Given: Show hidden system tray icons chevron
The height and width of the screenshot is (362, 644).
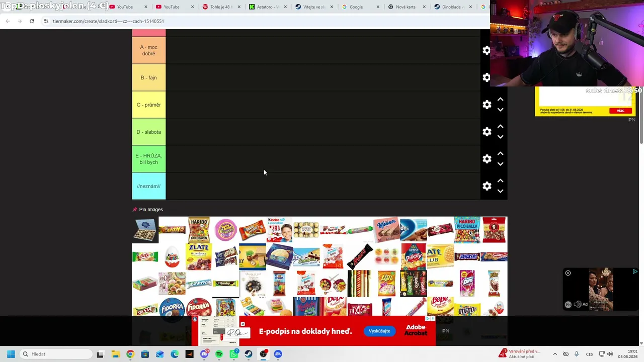Looking at the screenshot, I should (x=555, y=354).
